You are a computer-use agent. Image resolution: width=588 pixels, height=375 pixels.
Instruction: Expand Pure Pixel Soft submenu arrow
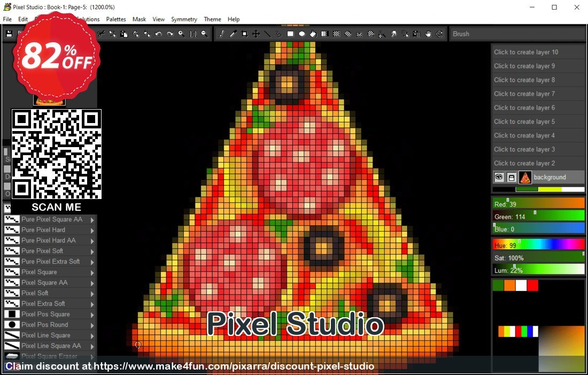tap(92, 251)
